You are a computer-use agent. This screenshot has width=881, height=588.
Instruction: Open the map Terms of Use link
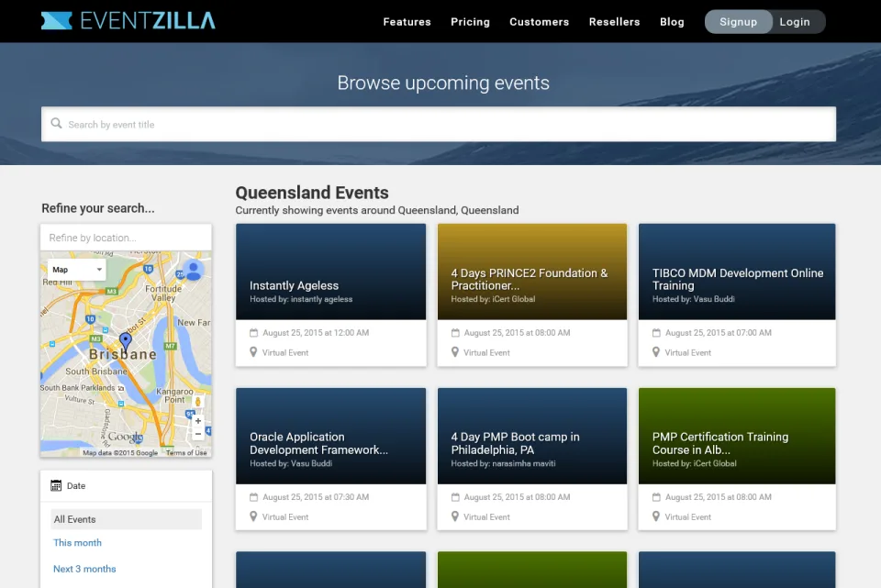(186, 452)
